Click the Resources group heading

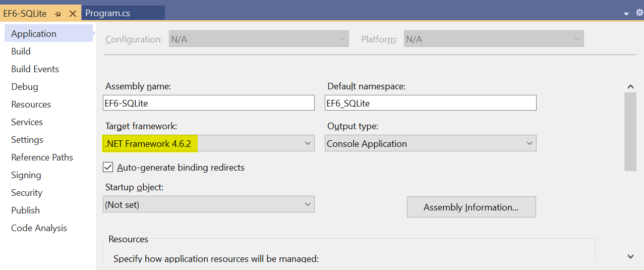coord(129,239)
